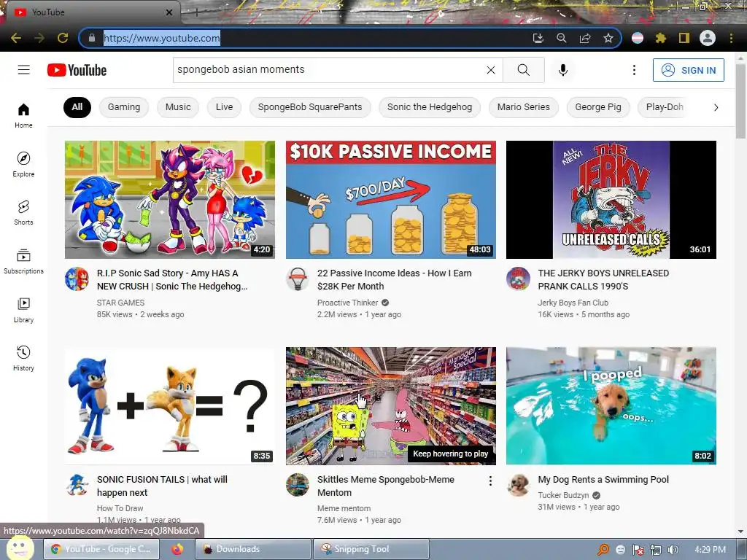Click the page vertical scrollbar
The height and width of the screenshot is (560, 747).
tap(741, 101)
